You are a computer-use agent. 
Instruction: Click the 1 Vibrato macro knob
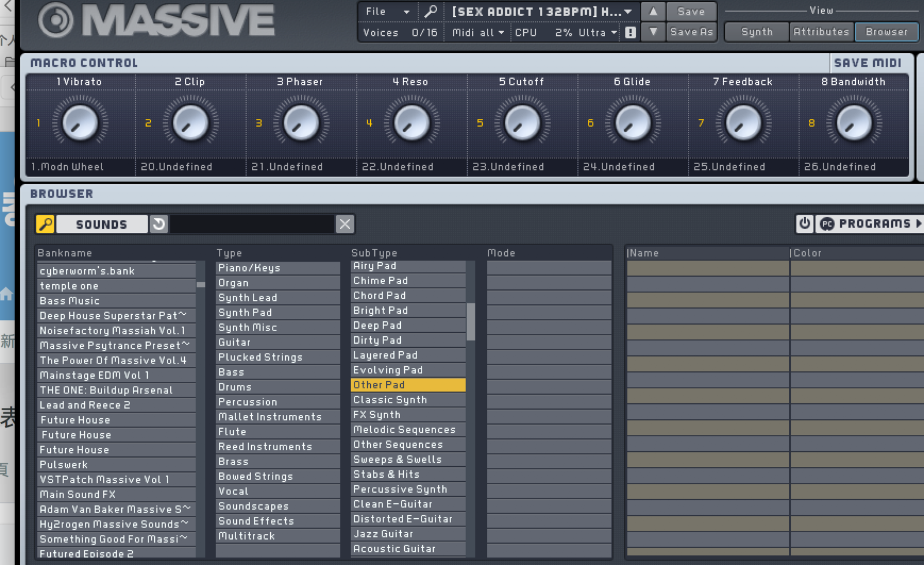tap(80, 123)
